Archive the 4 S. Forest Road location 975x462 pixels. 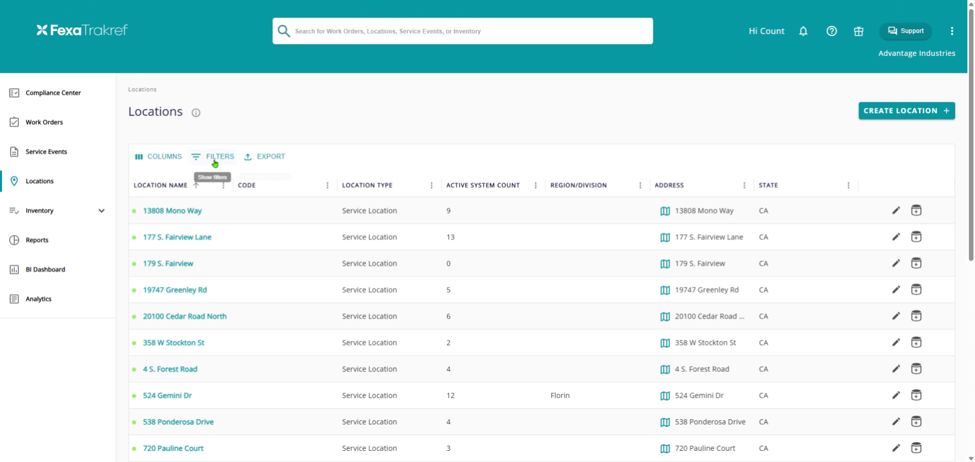916,369
